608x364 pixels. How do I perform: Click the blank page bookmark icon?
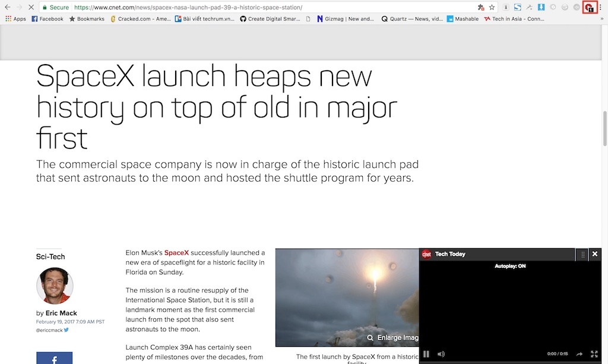click(x=308, y=18)
